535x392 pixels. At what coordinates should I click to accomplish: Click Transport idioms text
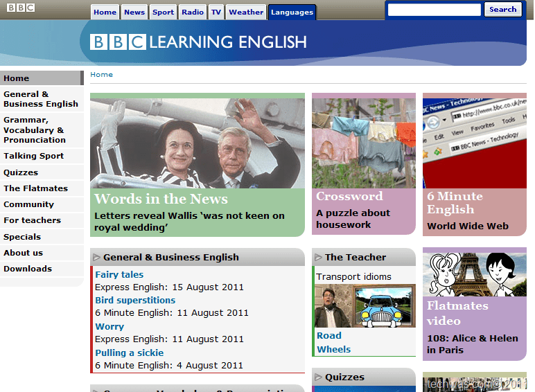point(353,277)
